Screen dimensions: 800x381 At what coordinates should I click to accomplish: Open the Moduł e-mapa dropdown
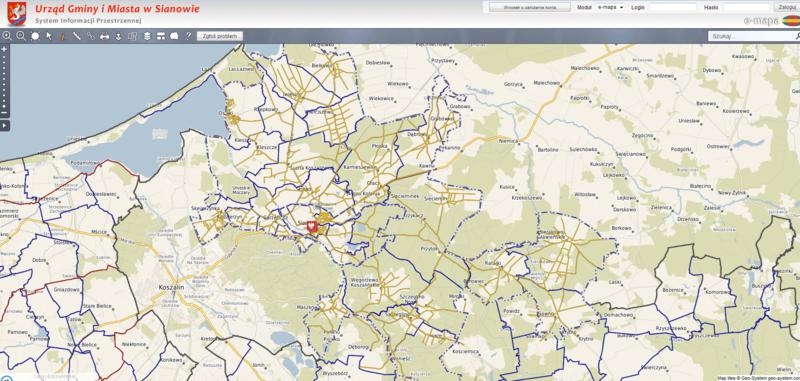(x=611, y=7)
